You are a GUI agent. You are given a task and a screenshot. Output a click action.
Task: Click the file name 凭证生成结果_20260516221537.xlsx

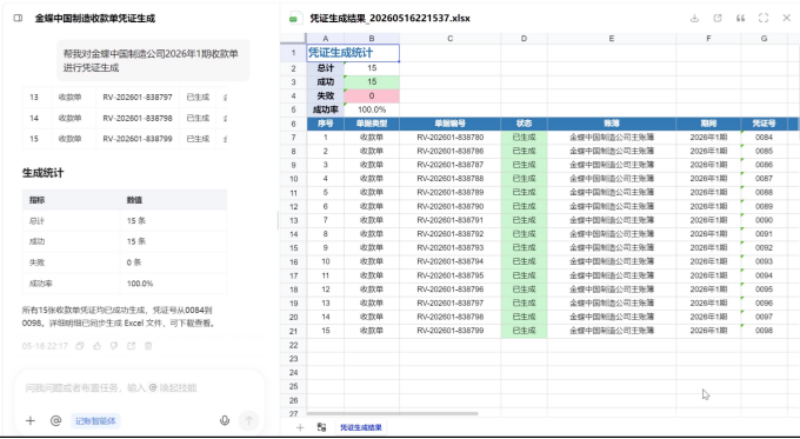click(x=390, y=18)
